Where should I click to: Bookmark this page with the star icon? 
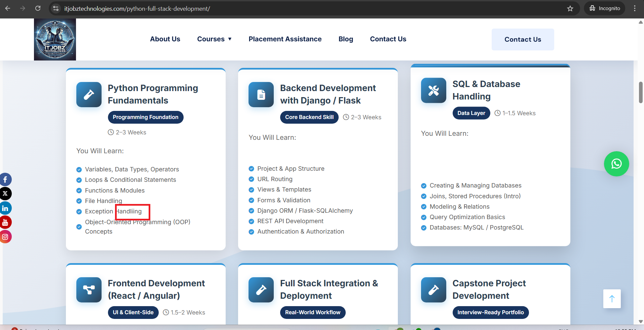[x=570, y=8]
